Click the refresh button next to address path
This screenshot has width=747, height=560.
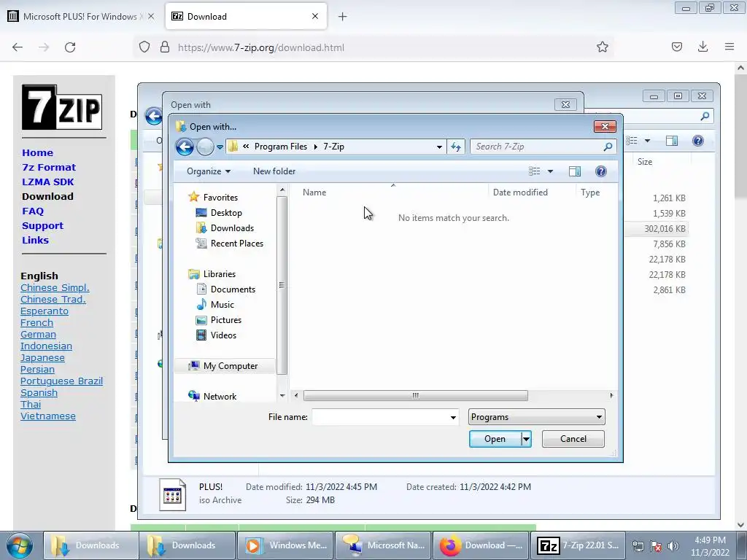(x=456, y=147)
